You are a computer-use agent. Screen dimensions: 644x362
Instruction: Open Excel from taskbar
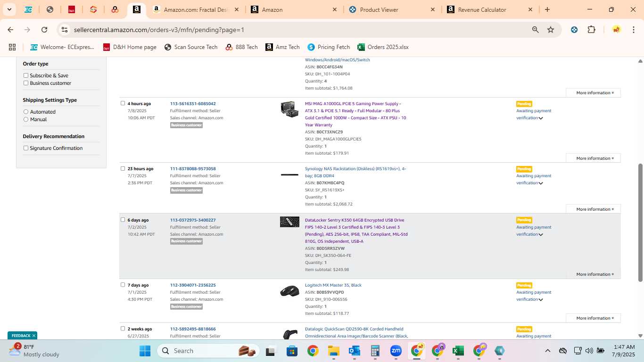tap(458, 351)
